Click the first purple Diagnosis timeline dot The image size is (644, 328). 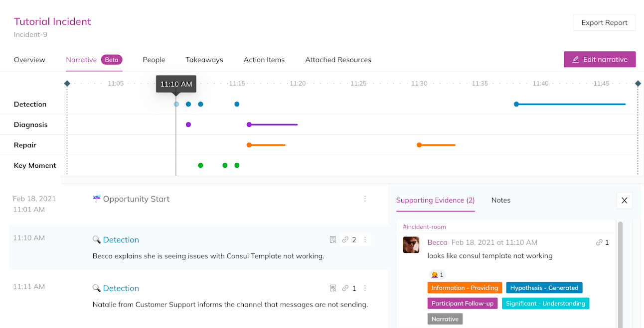(x=188, y=124)
